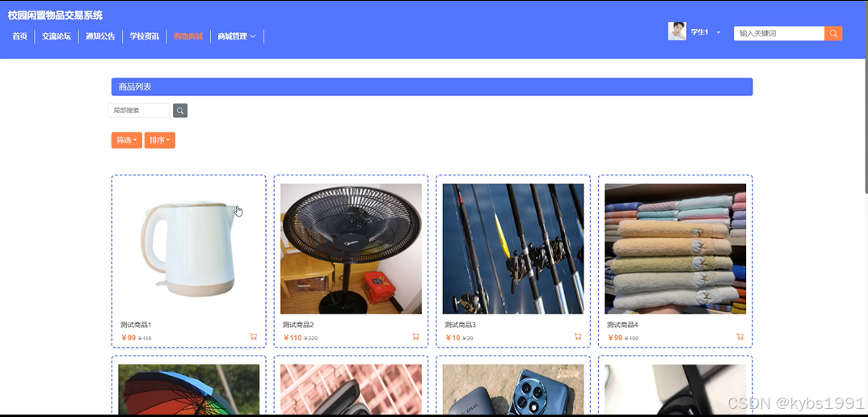Click the 输入关键词 search box

tap(779, 33)
